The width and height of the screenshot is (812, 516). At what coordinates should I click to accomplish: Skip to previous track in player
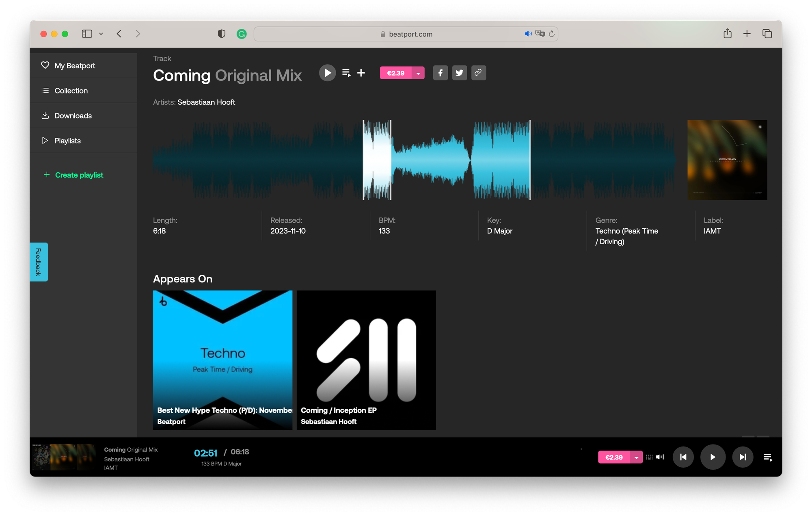(x=683, y=457)
